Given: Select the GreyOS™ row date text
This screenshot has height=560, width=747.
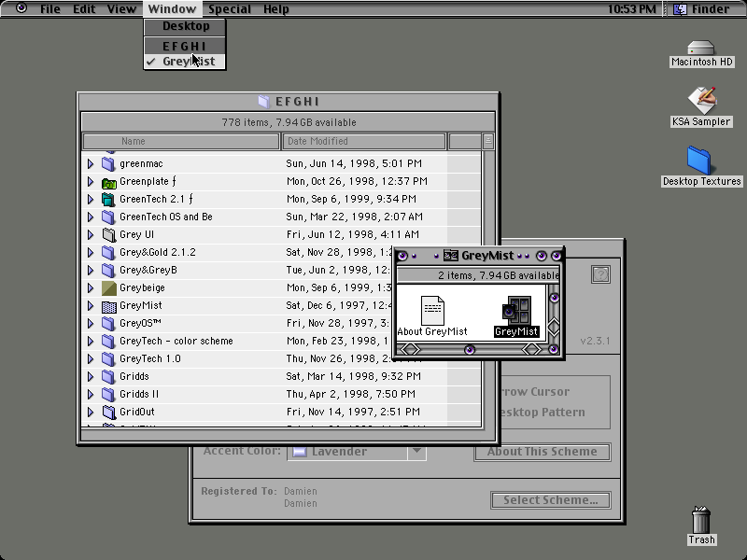Looking at the screenshot, I should pyautogui.click(x=338, y=323).
